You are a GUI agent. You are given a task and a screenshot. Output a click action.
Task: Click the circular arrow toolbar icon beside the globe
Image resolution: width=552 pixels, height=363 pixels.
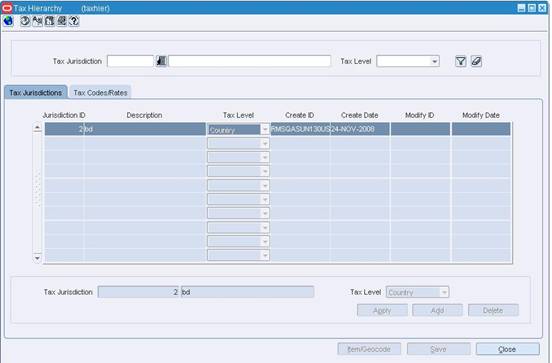[x=25, y=21]
